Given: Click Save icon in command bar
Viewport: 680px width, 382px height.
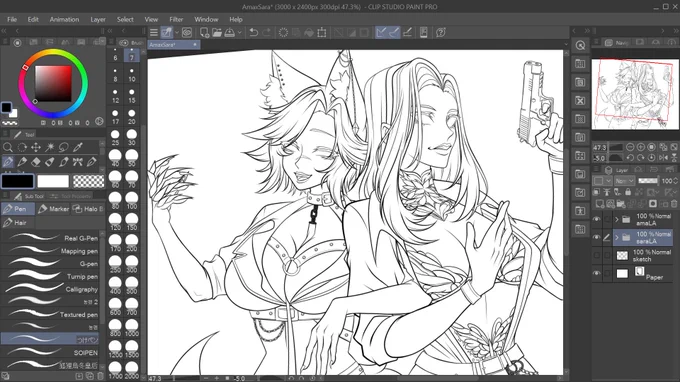Looking at the screenshot, I should pos(230,33).
